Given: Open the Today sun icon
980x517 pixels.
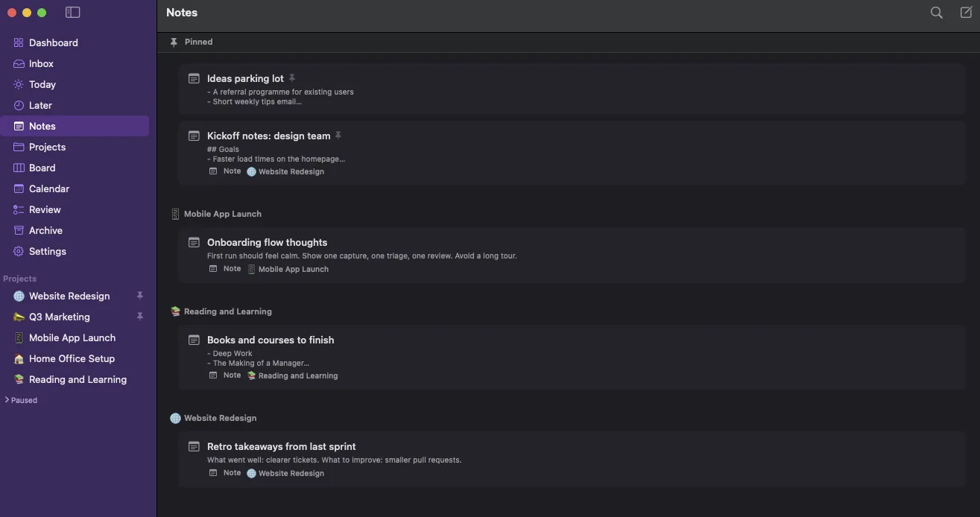Looking at the screenshot, I should pos(19,84).
